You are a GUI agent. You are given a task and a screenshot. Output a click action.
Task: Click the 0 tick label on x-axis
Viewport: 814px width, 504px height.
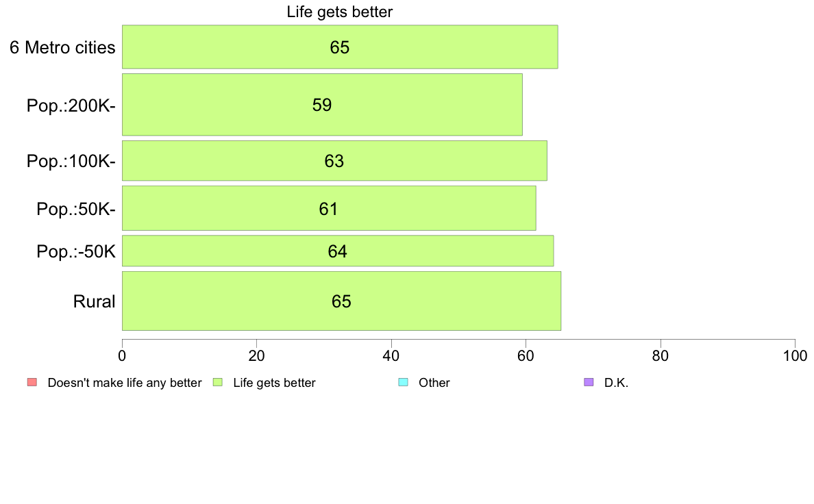(x=122, y=356)
